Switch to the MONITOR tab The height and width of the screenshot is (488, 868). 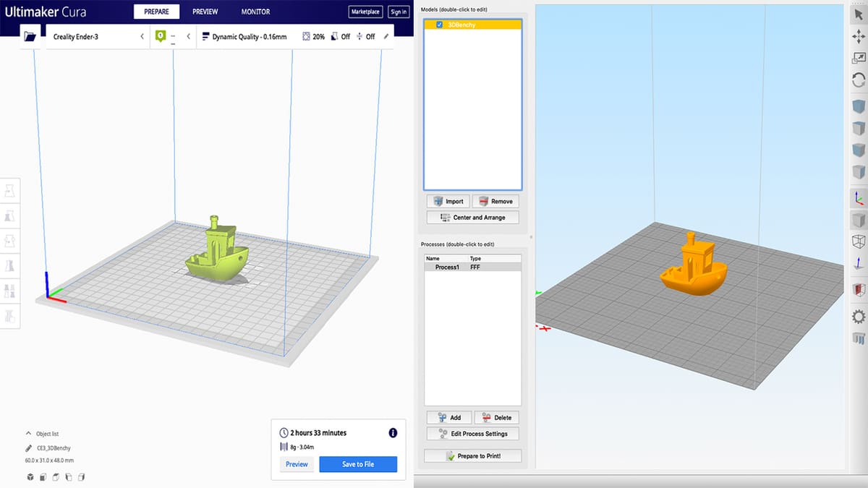255,12
